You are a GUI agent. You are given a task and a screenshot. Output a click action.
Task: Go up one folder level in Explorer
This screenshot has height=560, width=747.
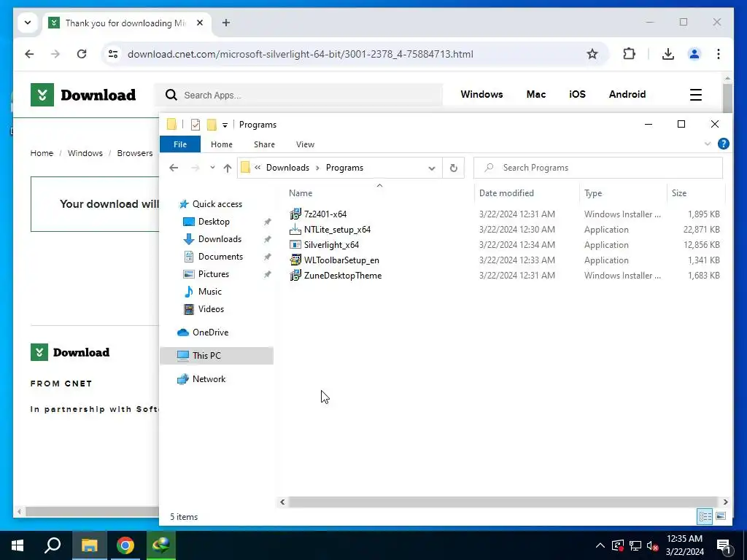coord(228,168)
